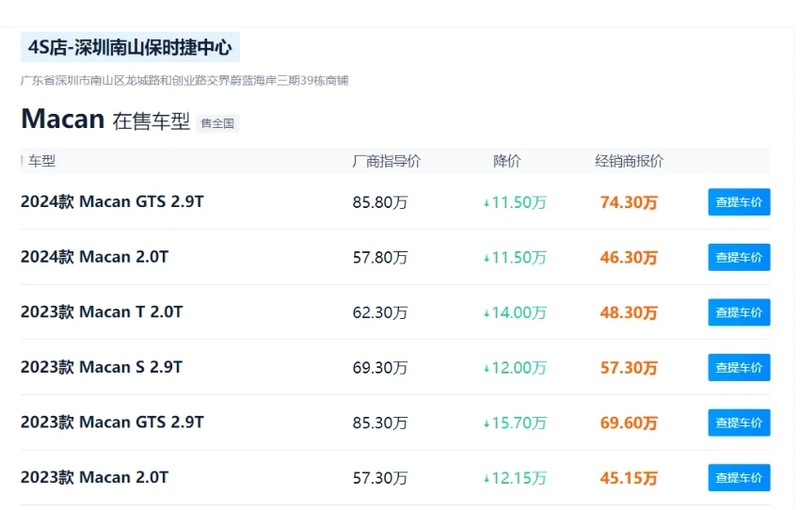Click 查提车价 for 2023款 Macan 2.0T

coord(739,477)
